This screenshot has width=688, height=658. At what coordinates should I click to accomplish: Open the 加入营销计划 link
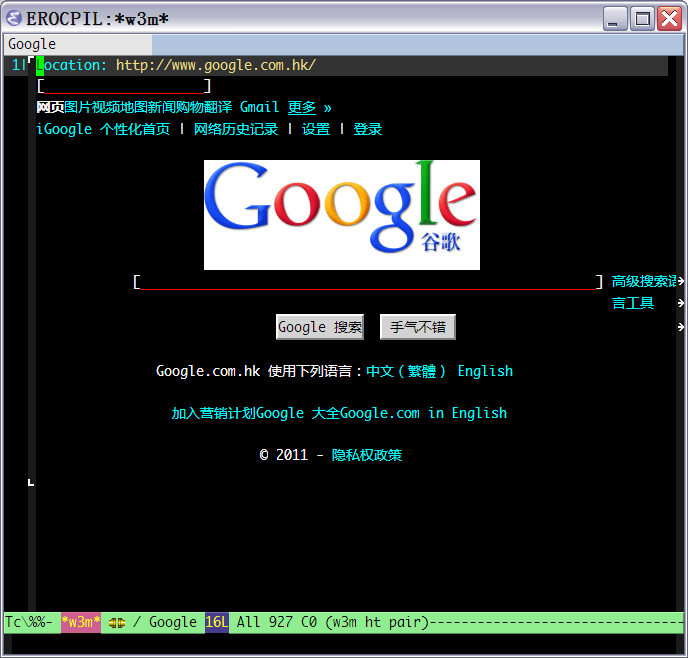213,413
